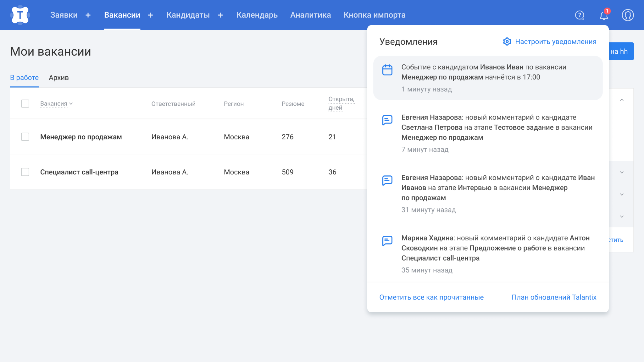Screen dimensions: 644x362
Task: Click comment icon for Марина Хадина notification
Action: [387, 241]
